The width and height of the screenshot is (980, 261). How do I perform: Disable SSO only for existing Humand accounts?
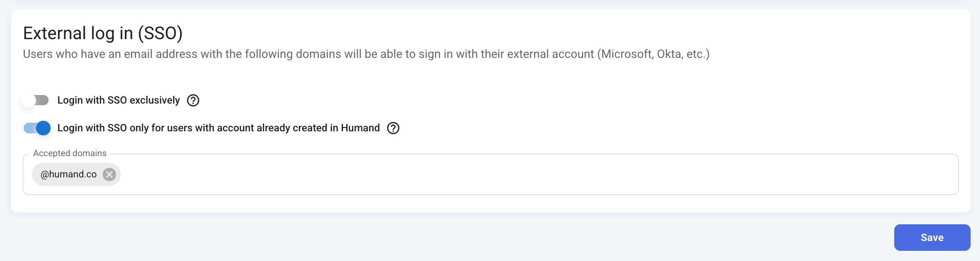(x=37, y=128)
